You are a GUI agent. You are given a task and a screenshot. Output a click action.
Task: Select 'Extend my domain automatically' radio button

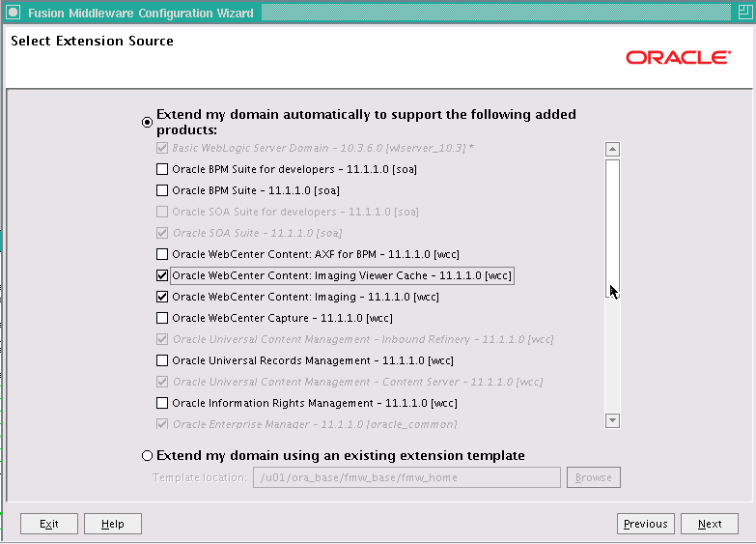point(147,122)
